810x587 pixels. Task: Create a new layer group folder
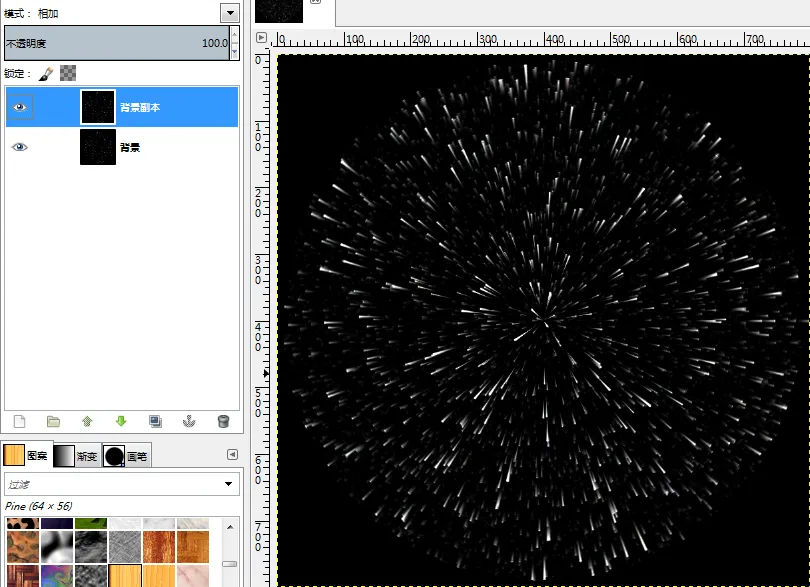(x=53, y=421)
